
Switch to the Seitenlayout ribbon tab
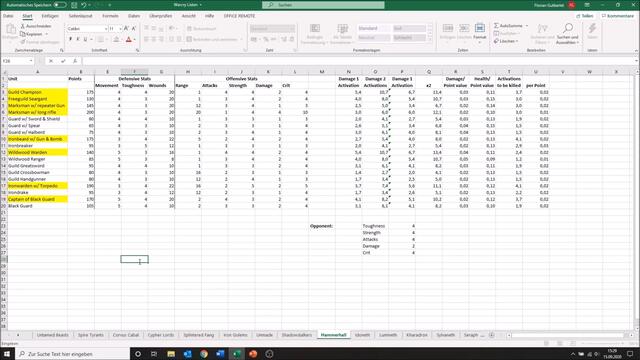click(80, 16)
